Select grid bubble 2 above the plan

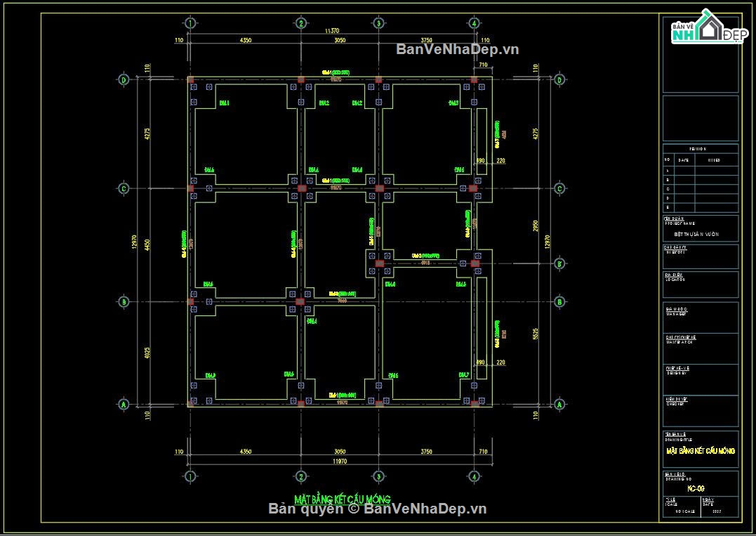tap(300, 23)
